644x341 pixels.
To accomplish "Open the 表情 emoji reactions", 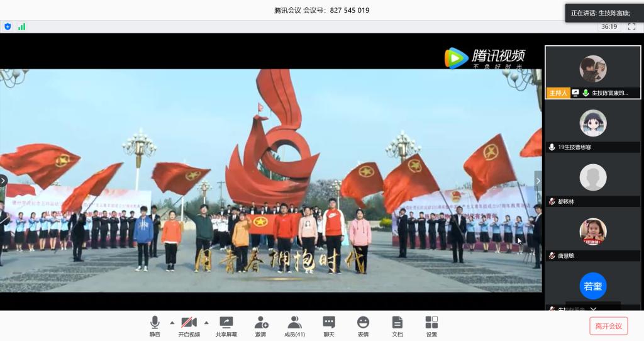I will tap(363, 326).
